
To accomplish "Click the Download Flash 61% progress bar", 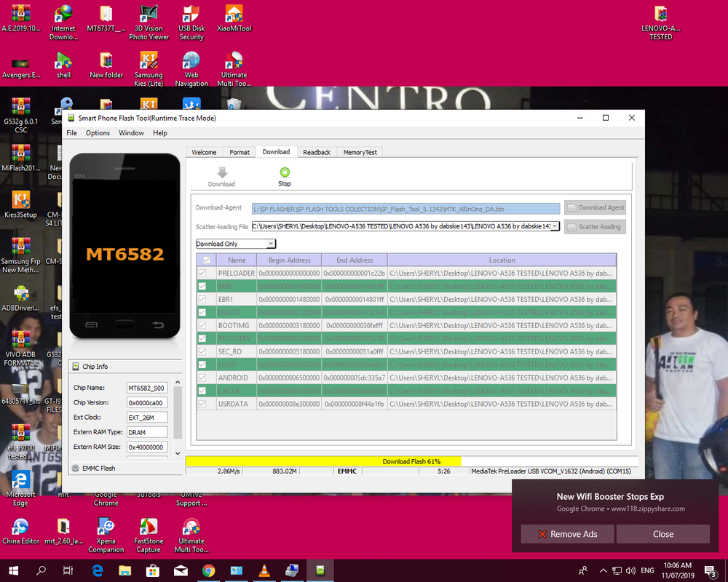I will tap(411, 461).
